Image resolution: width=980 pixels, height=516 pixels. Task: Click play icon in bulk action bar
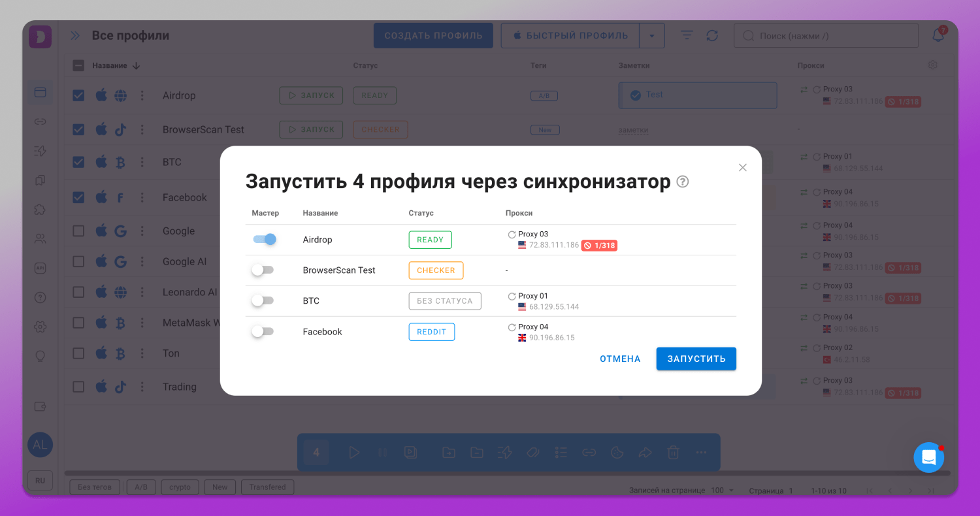click(x=354, y=452)
